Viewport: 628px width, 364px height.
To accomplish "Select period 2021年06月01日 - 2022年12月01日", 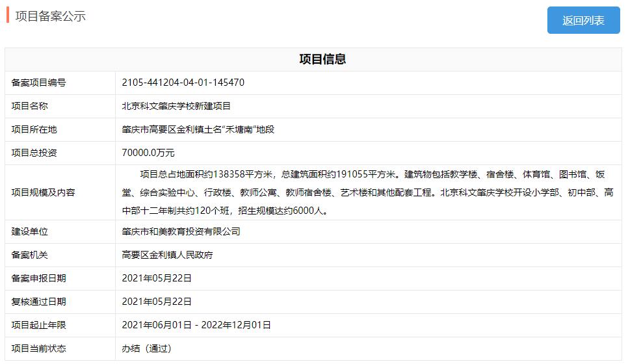I will tap(196, 325).
